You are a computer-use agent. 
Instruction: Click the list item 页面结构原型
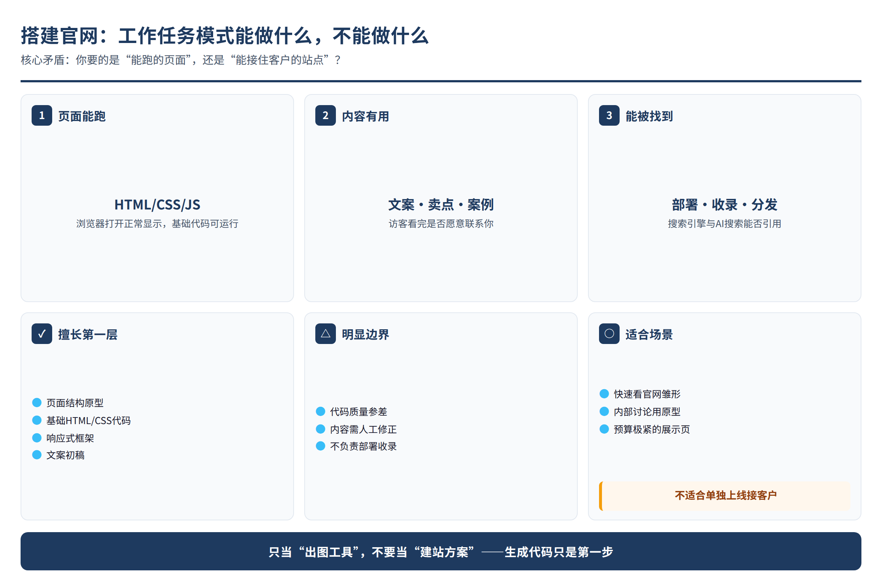click(x=75, y=403)
